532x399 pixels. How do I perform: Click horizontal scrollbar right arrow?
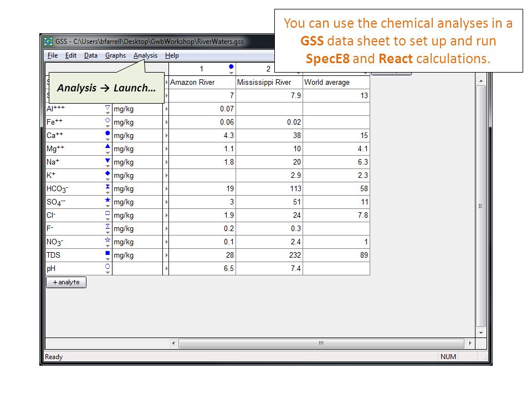pyautogui.click(x=470, y=344)
